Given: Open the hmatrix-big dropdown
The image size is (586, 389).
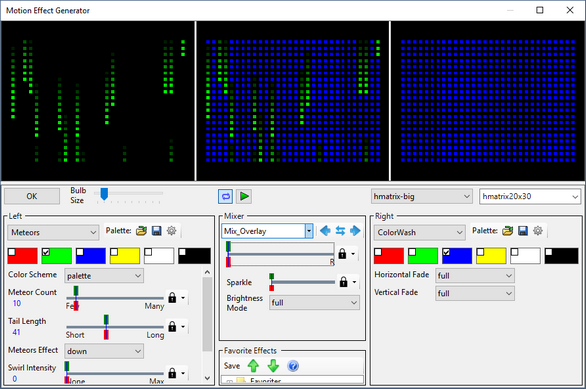Looking at the screenshot, I should tap(421, 196).
